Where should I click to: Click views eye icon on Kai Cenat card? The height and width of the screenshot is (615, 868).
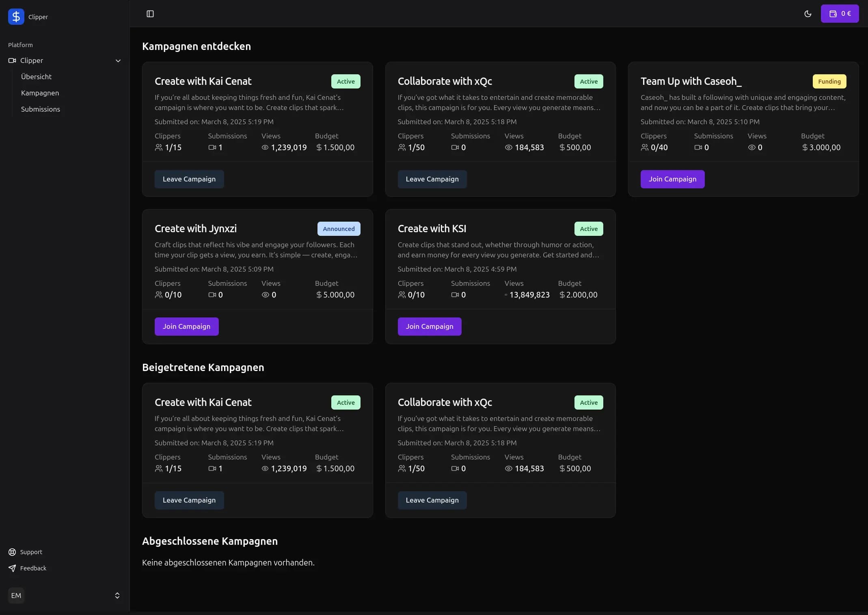tap(265, 147)
